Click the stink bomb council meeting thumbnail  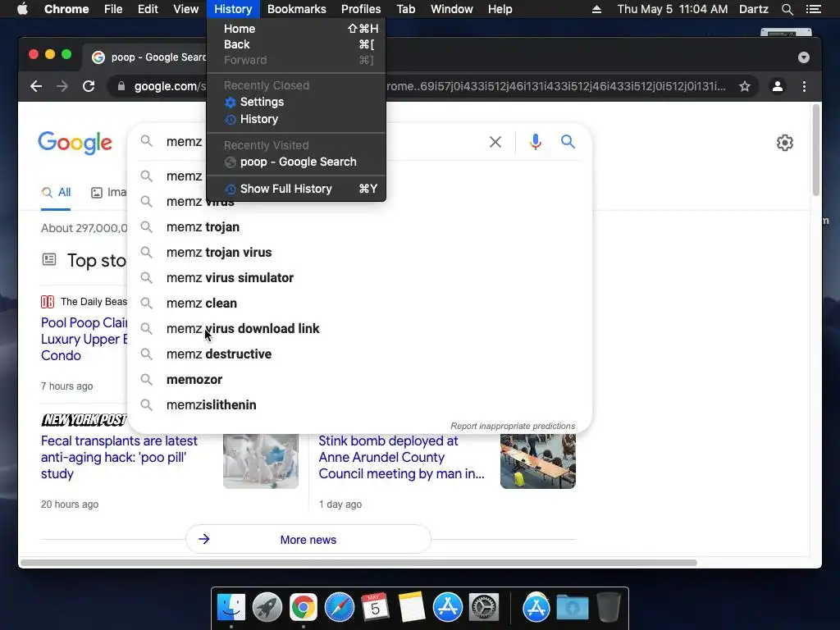click(x=538, y=461)
